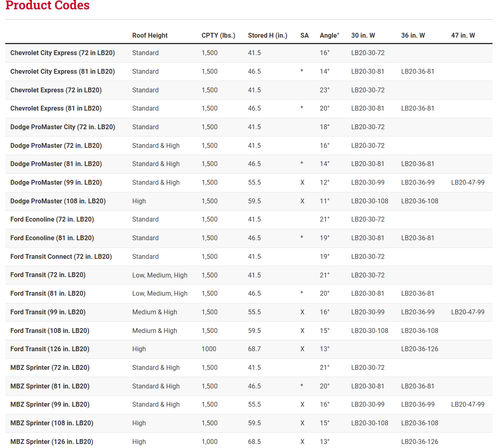Click Ford Transit (126 in. LB20) row name
Viewport: 499px width, 448px height.
(50, 349)
